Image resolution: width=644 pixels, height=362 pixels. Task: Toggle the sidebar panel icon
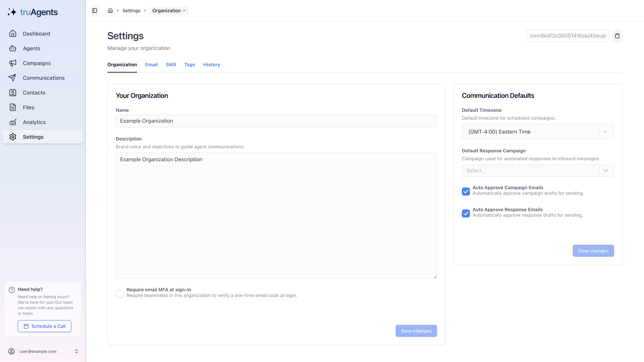click(94, 11)
